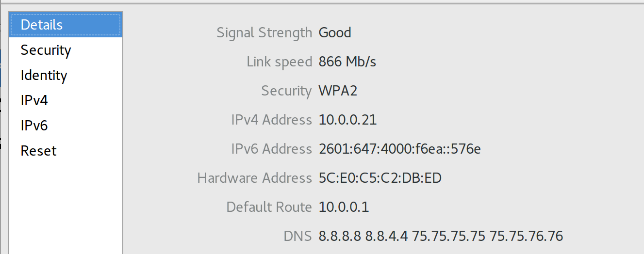Click the Signal Strength value Good
This screenshot has height=254, width=644.
coord(335,32)
